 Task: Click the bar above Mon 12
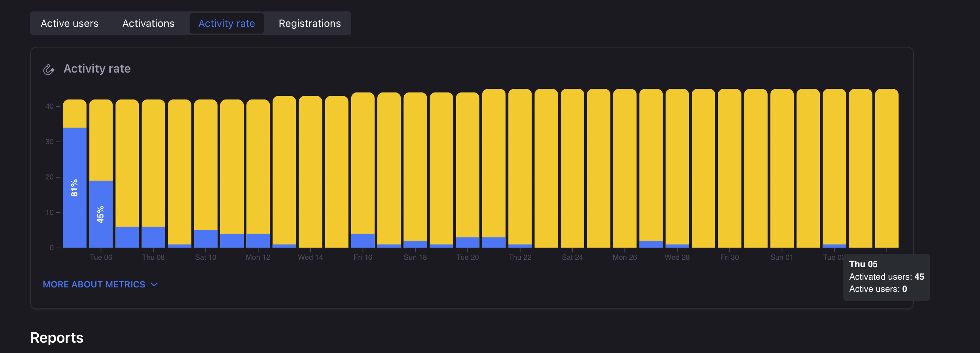(x=258, y=173)
